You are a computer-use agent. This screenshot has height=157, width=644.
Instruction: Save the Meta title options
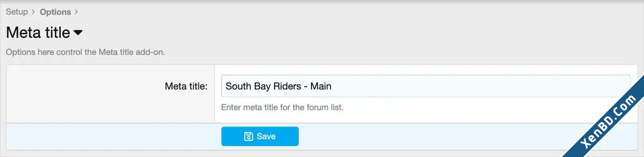(260, 136)
